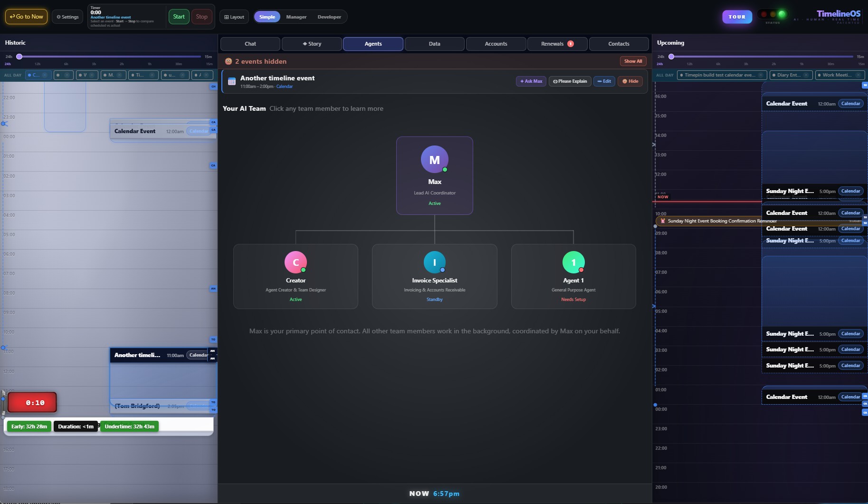
Task: Click the calendar icon beside Another timeline event
Action: 232,81
